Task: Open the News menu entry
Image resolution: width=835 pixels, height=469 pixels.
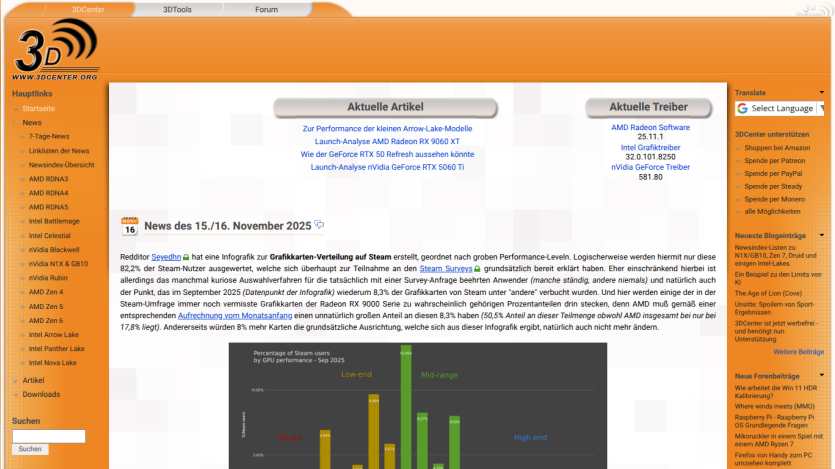Action: tap(32, 122)
